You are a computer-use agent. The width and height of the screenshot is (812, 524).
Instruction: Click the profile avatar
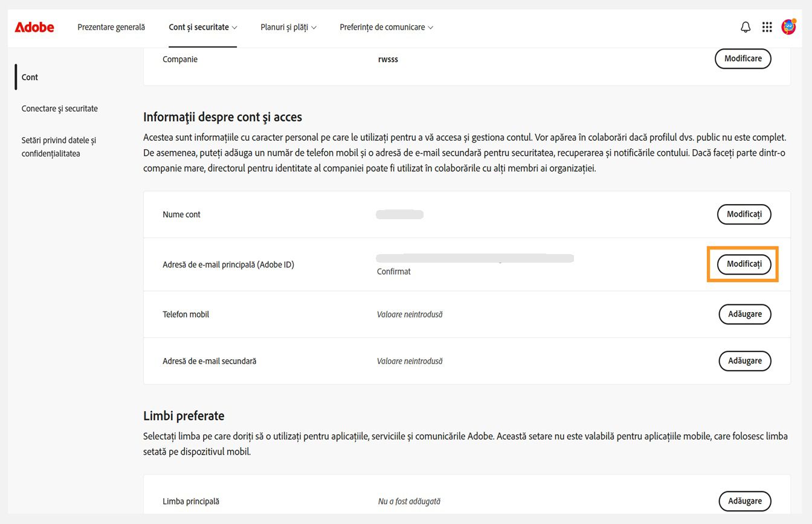point(788,27)
